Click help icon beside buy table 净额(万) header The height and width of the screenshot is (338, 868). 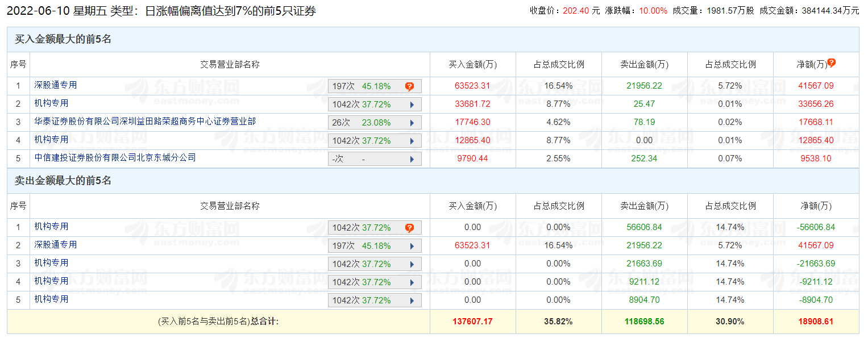click(832, 63)
